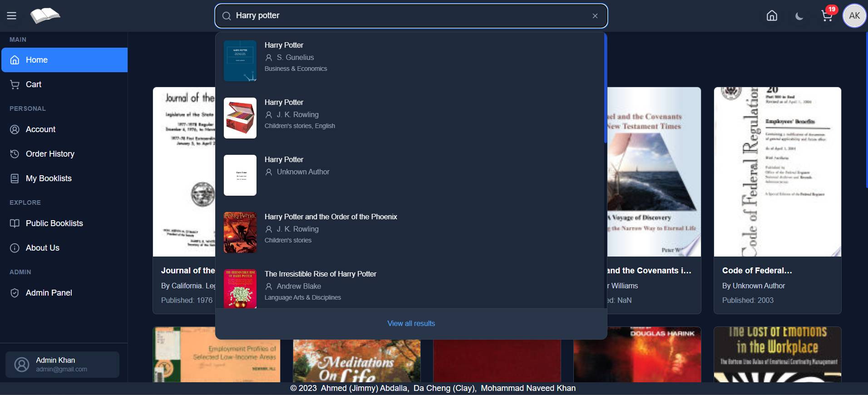This screenshot has width=868, height=395.
Task: Open Public Booklists in sidebar
Action: tap(64, 223)
